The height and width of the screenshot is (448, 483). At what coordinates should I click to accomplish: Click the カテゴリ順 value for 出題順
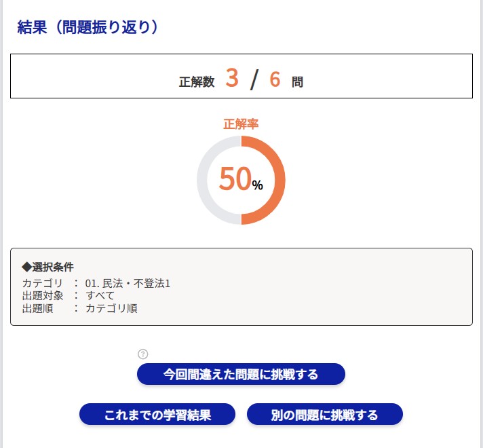(x=111, y=308)
